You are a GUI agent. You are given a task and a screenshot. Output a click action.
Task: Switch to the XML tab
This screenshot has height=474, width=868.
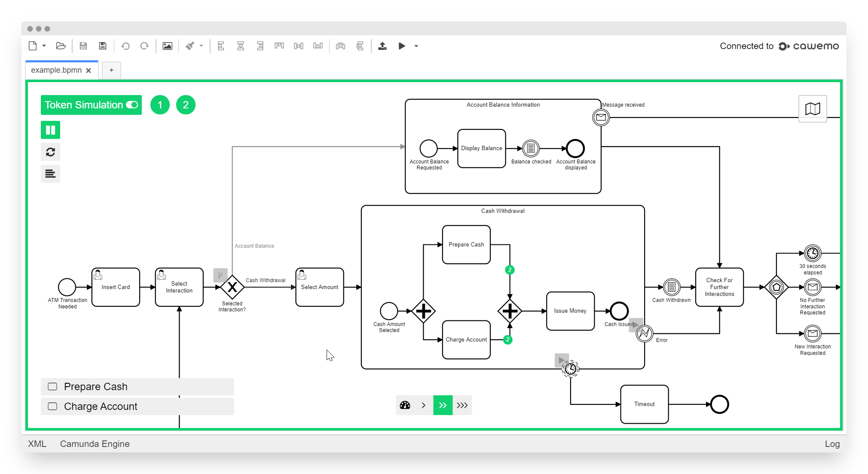37,443
